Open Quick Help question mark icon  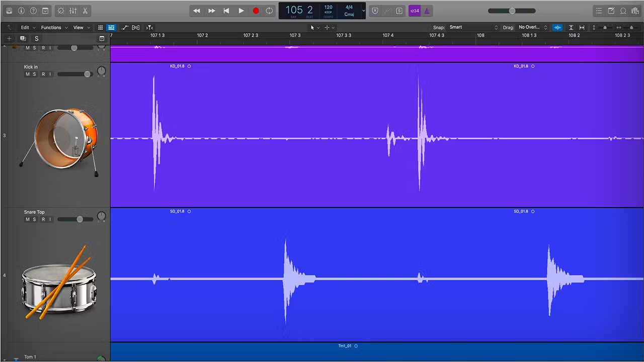coord(33,11)
